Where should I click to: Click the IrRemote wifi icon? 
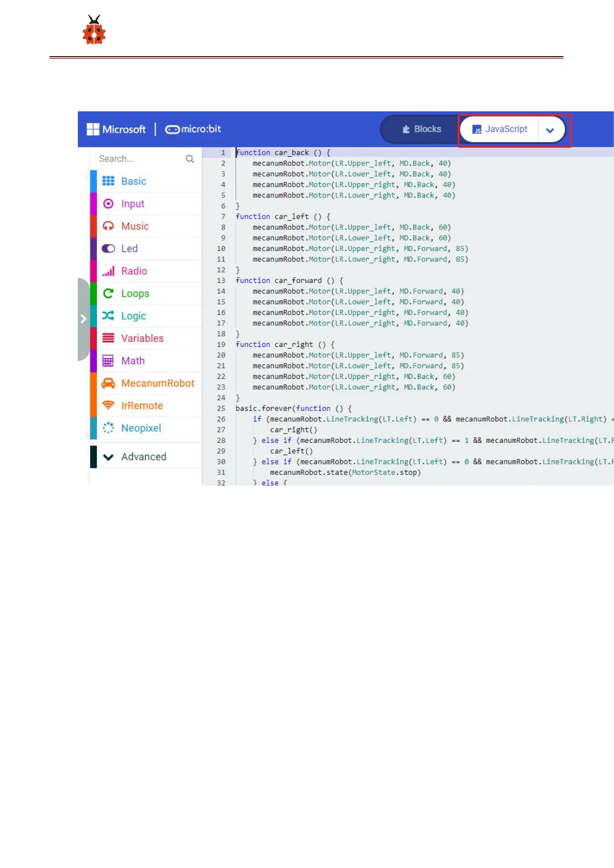coord(108,406)
